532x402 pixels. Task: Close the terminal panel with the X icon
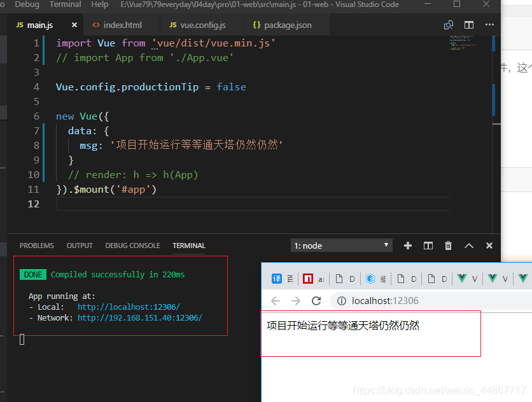tap(489, 246)
